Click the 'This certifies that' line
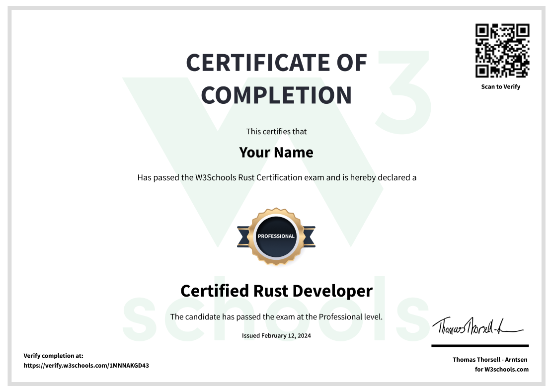The width and height of the screenshot is (553, 392). [276, 131]
